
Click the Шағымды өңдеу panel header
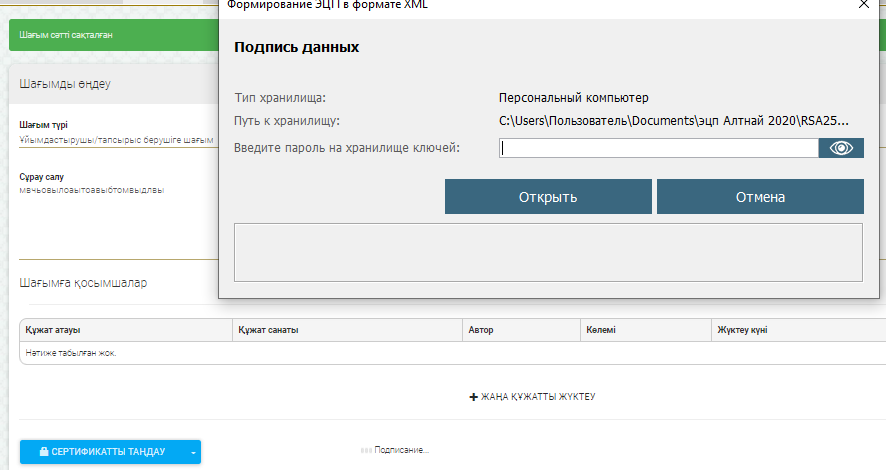65,83
